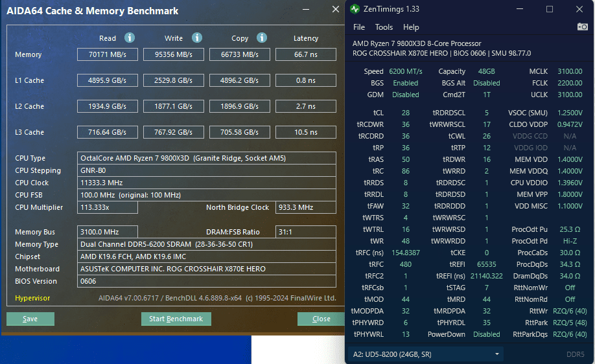Click the RttPark value RZQ/5 (48)
Screen dimensions: 595x364
570,323
